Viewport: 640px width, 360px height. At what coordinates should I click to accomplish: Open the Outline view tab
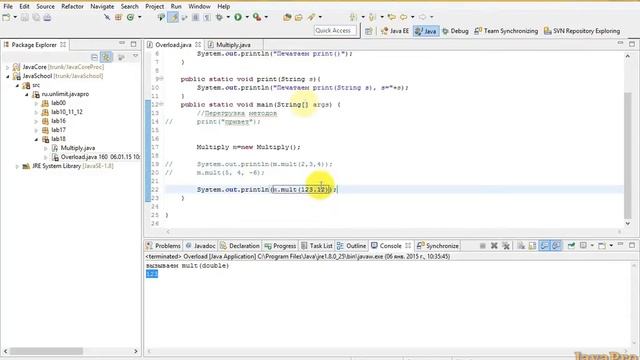pos(352,246)
